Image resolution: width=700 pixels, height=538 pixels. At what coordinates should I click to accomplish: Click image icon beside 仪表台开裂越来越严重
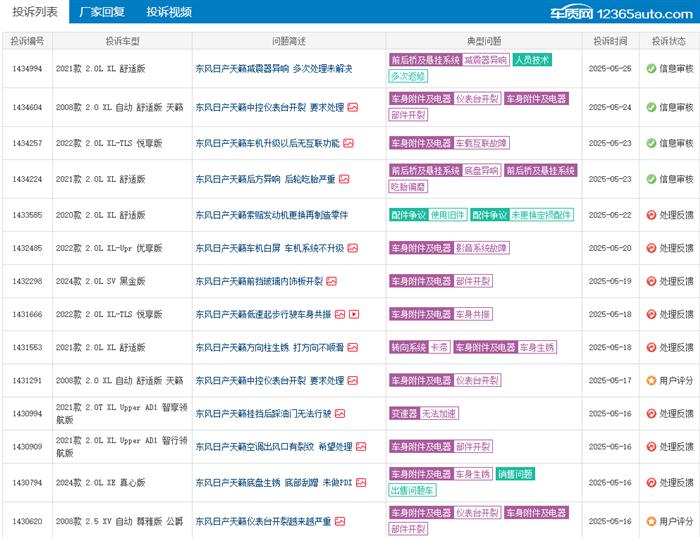pyautogui.click(x=340, y=521)
